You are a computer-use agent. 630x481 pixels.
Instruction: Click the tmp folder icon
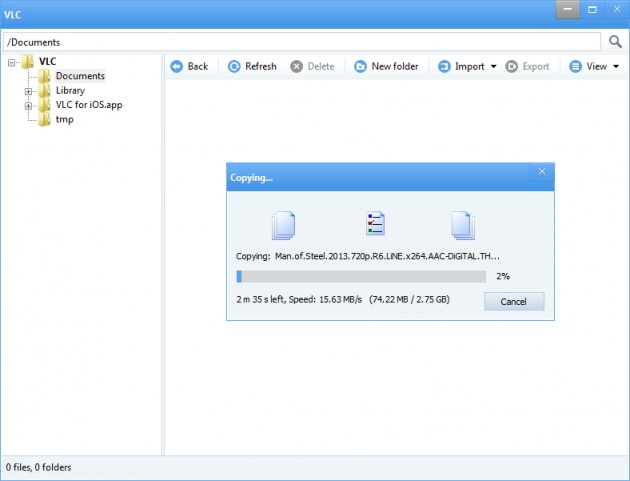pyautogui.click(x=44, y=119)
